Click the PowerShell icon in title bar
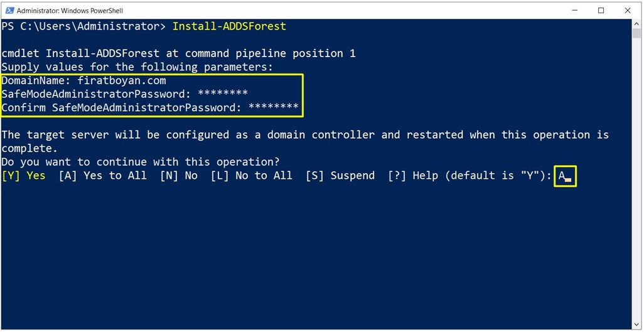Viewport: 644px width, 332px height. pyautogui.click(x=9, y=11)
